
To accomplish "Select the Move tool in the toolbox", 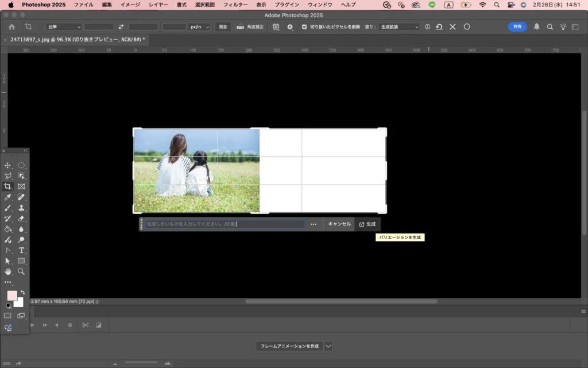I will pos(8,166).
